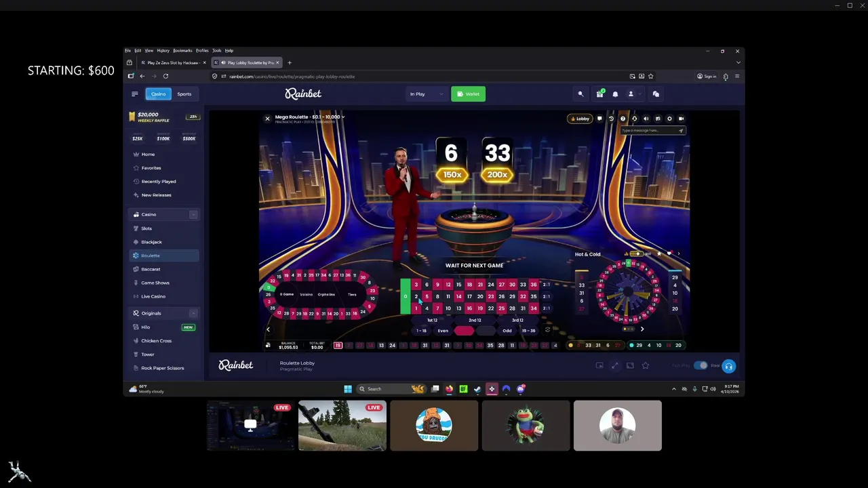Open Steam from the taskbar
The height and width of the screenshot is (488, 868).
tap(477, 389)
